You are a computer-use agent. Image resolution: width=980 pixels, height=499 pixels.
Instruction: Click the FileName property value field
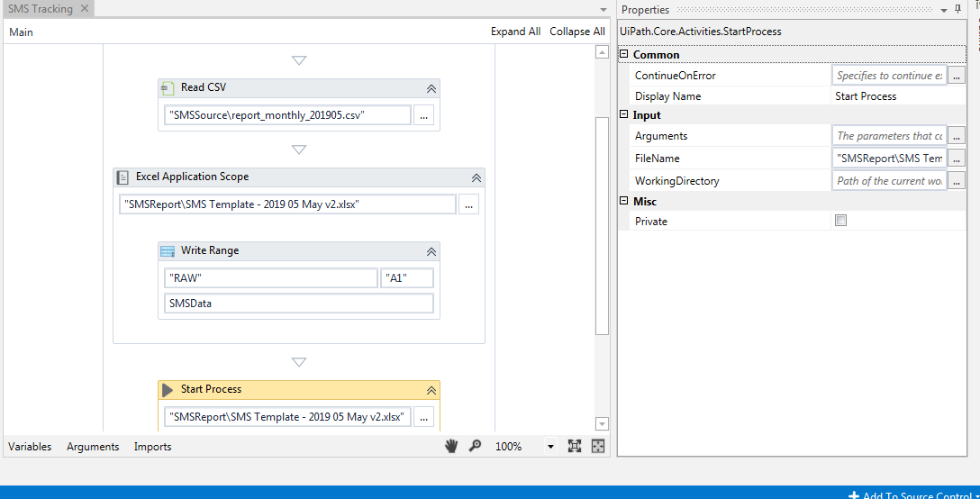[889, 159]
